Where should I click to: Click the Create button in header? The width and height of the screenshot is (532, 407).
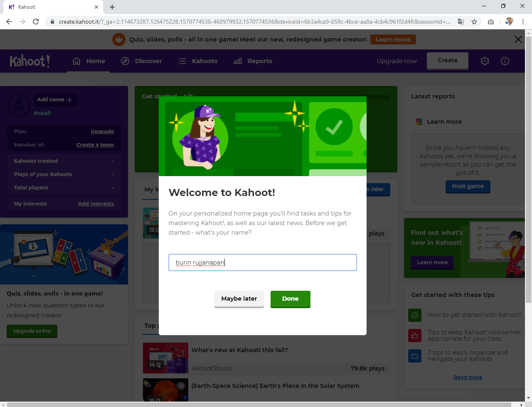click(x=447, y=61)
